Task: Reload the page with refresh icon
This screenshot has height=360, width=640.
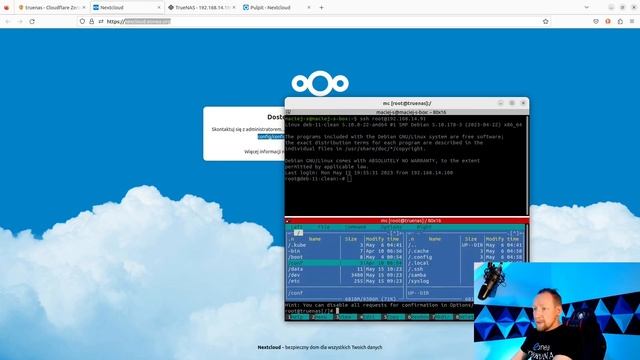Action: pos(32,21)
